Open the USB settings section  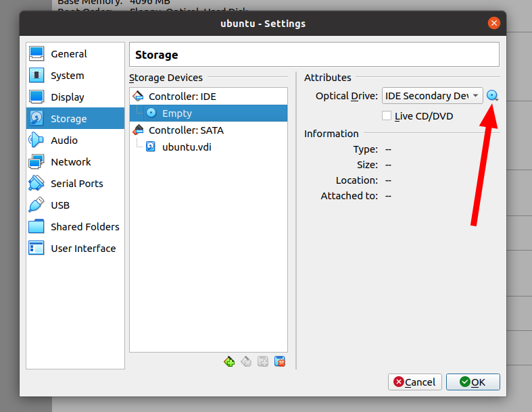pyautogui.click(x=60, y=205)
